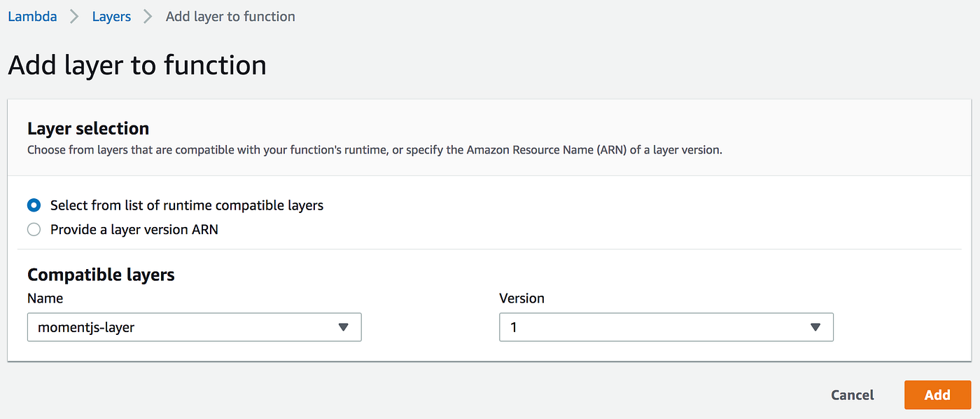Click the chevron before 'Add layer to function'
This screenshot has width=980, height=419.
149,16
